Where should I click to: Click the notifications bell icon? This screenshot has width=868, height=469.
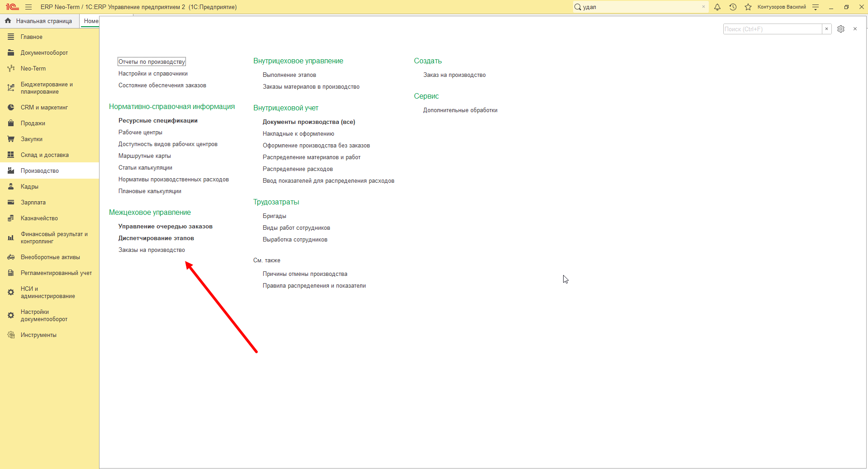pyautogui.click(x=717, y=7)
